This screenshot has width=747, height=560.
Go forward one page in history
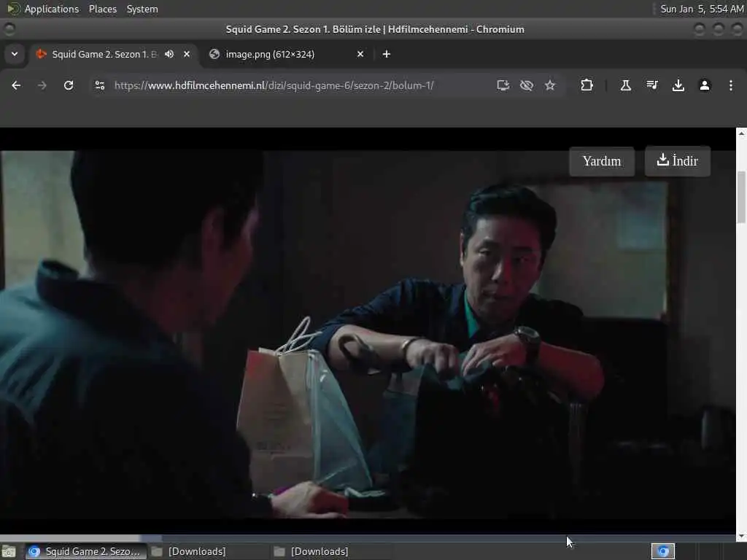click(x=42, y=85)
